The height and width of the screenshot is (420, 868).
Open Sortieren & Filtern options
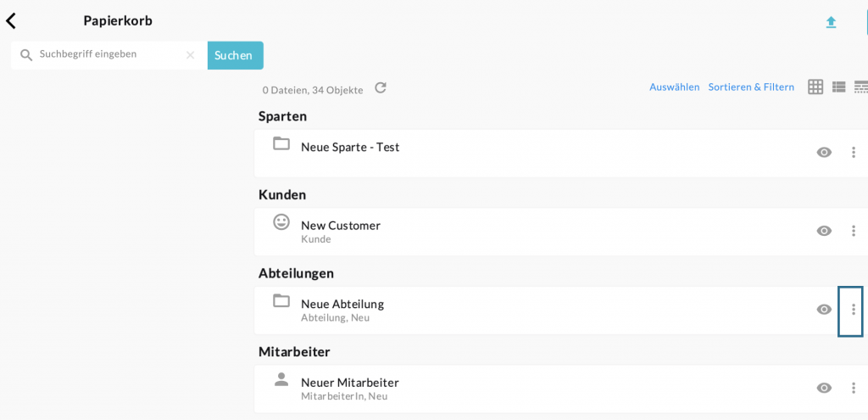pyautogui.click(x=751, y=87)
